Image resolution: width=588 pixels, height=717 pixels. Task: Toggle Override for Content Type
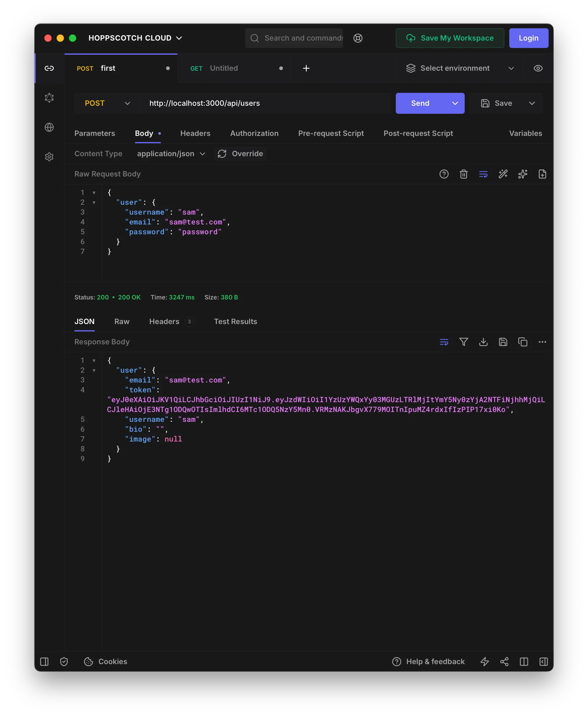[240, 153]
